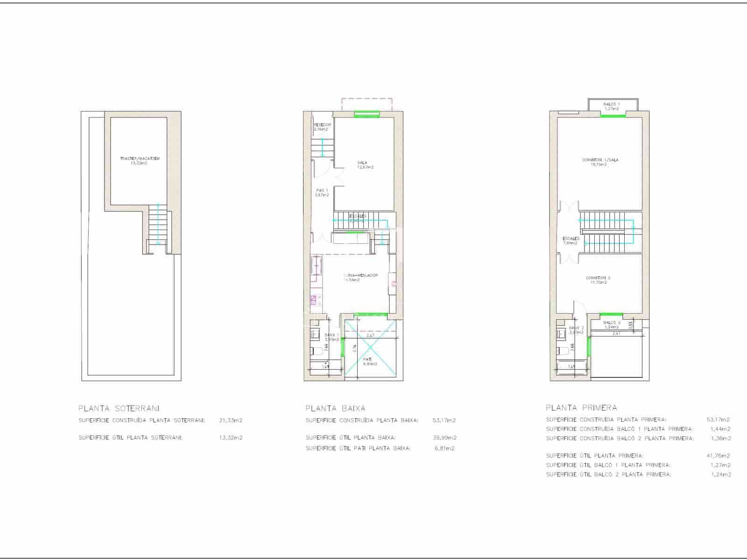Click the green window above SALA
The image size is (747, 560).
point(366,114)
